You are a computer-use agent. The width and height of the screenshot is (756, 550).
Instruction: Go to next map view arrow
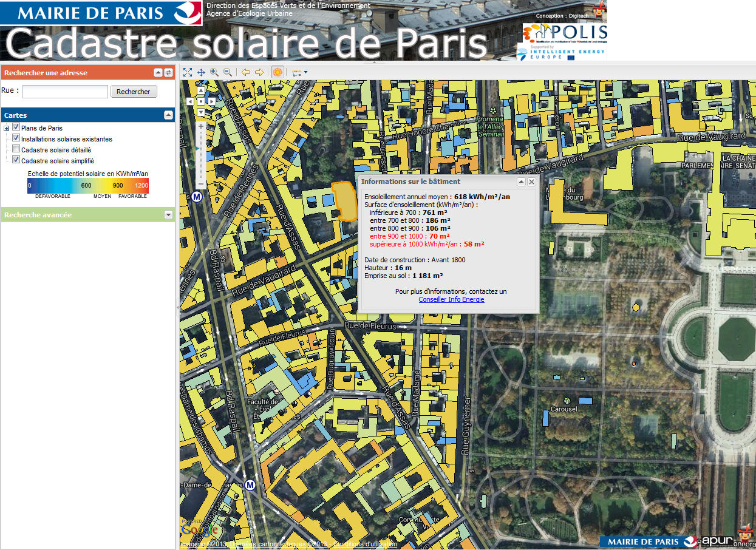coord(259,72)
